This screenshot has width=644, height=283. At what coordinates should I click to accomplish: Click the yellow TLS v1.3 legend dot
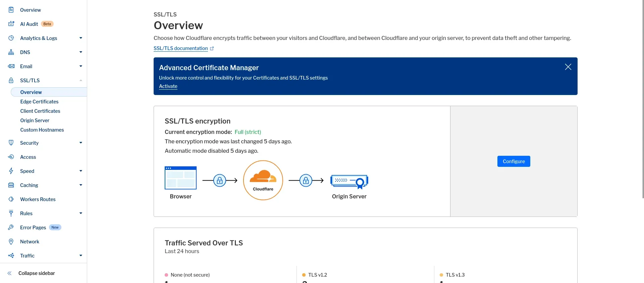[x=441, y=275]
